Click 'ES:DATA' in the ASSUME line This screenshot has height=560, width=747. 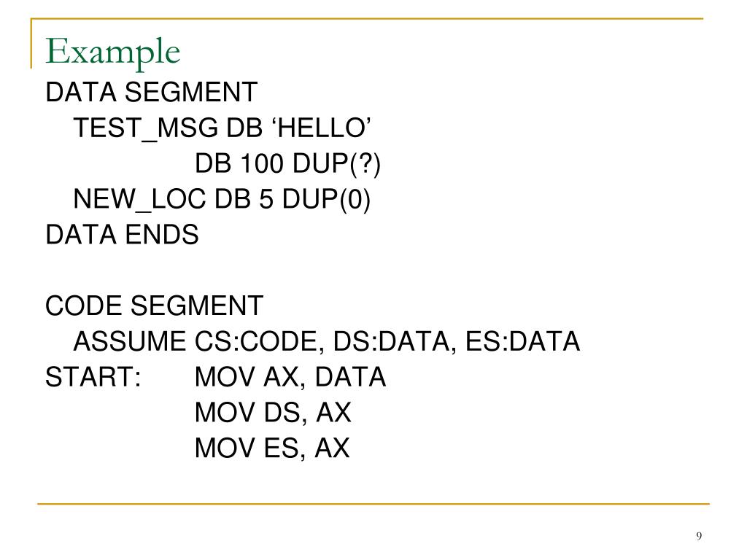tap(522, 341)
